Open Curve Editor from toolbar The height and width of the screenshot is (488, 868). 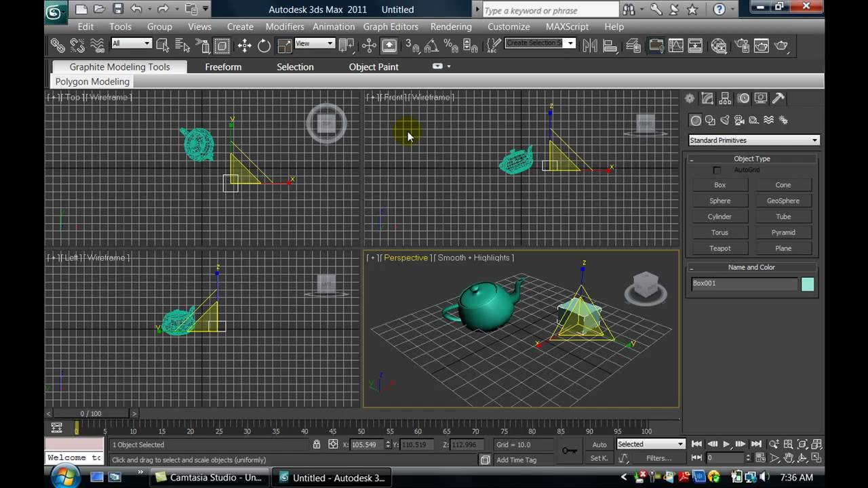point(676,45)
